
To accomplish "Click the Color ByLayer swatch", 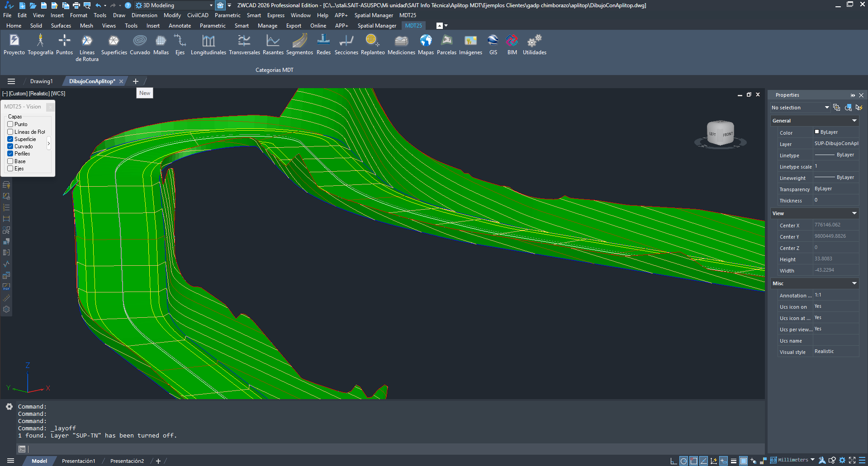I will coord(817,132).
